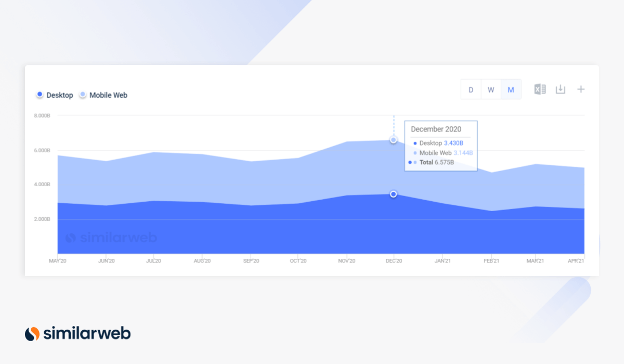Click the Desktop 3.430B value link
This screenshot has width=624, height=364.
coord(453,142)
